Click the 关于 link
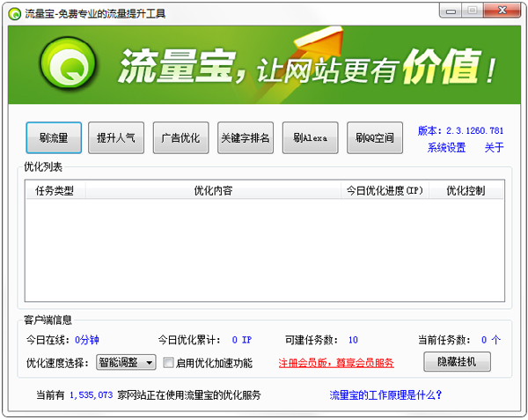Image resolution: width=528 pixels, height=420 pixels. point(494,148)
